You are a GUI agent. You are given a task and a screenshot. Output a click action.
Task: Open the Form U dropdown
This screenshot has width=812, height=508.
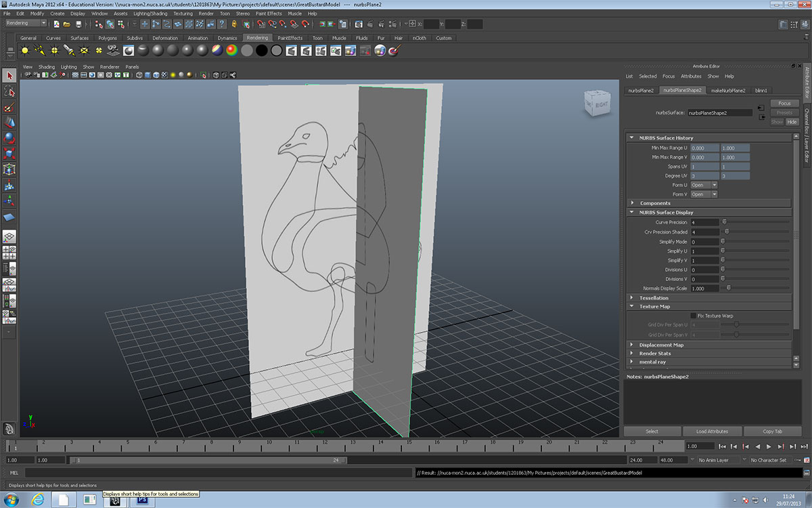(x=704, y=185)
